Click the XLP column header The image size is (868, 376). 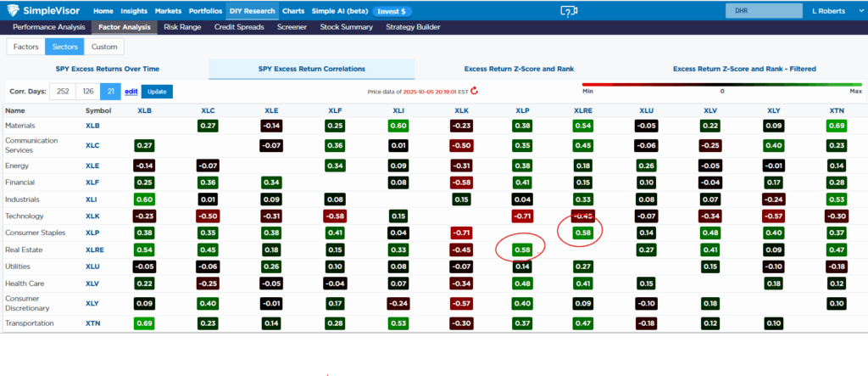point(522,111)
